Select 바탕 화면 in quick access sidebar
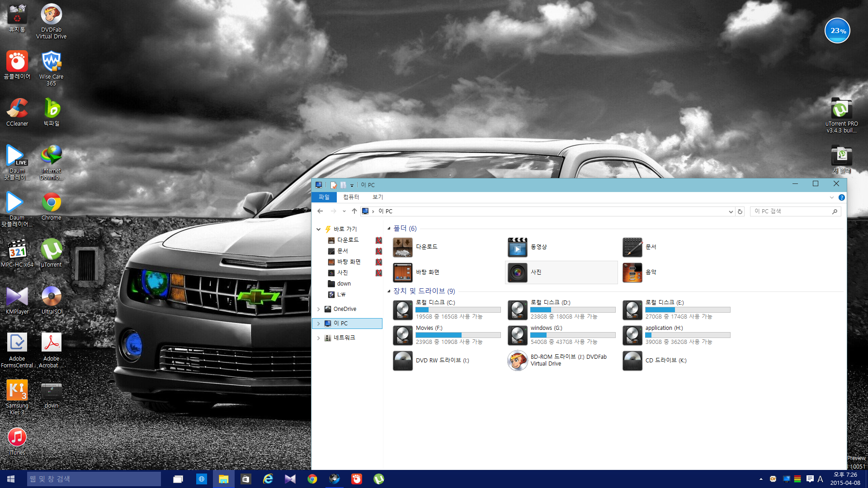This screenshot has width=868, height=488. (349, 262)
